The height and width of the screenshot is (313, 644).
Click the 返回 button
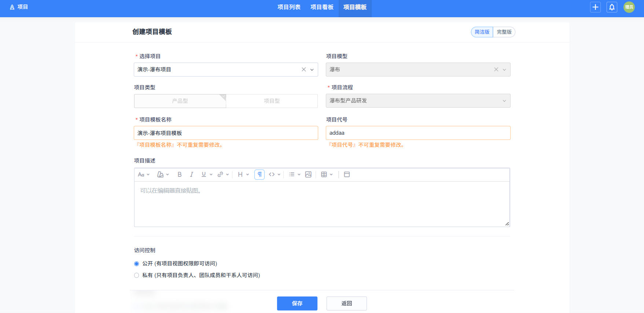coord(346,303)
